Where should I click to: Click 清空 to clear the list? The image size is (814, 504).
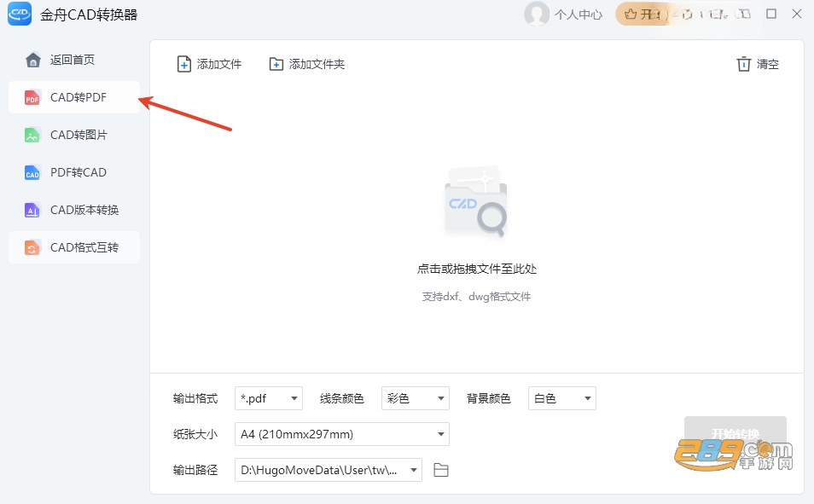pos(767,64)
